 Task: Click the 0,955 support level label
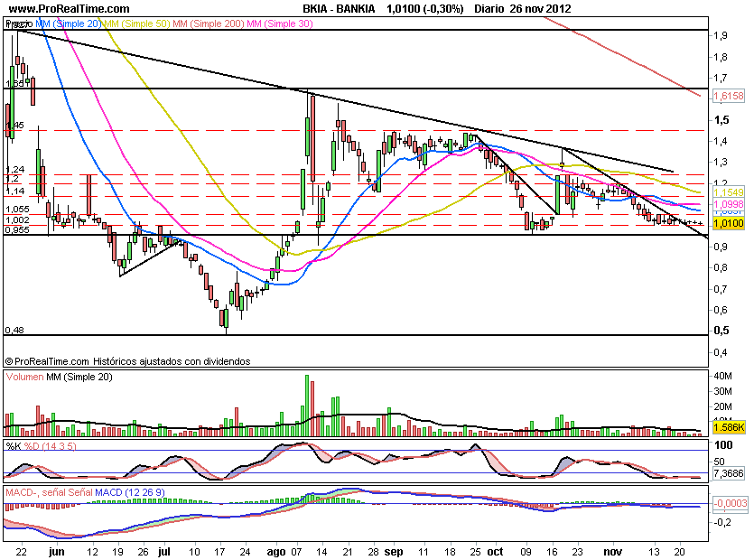pyautogui.click(x=17, y=230)
